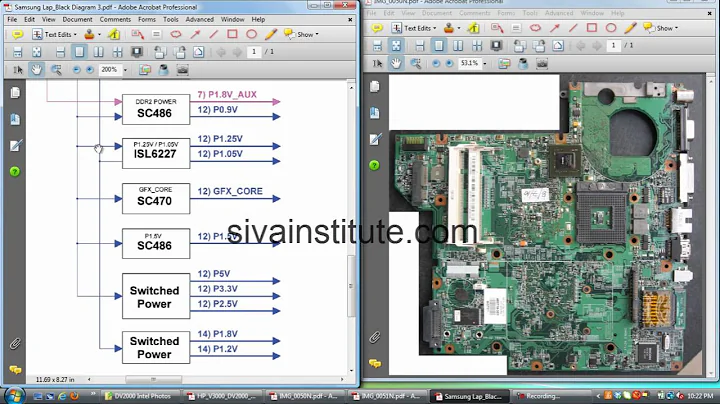720x404 pixels.
Task: Click page number field in Samsung Lap window
Action: (x=254, y=52)
